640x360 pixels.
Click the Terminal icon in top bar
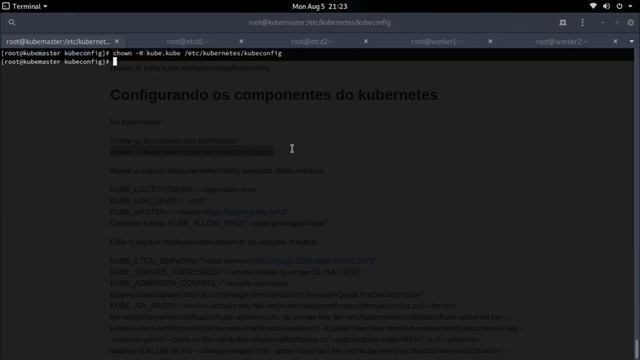coord(6,6)
